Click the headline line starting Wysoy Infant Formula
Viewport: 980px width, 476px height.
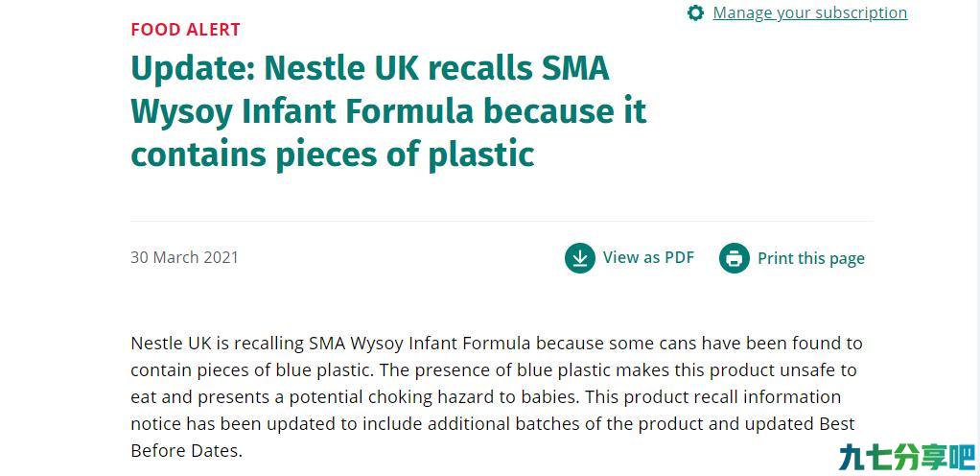tap(388, 111)
